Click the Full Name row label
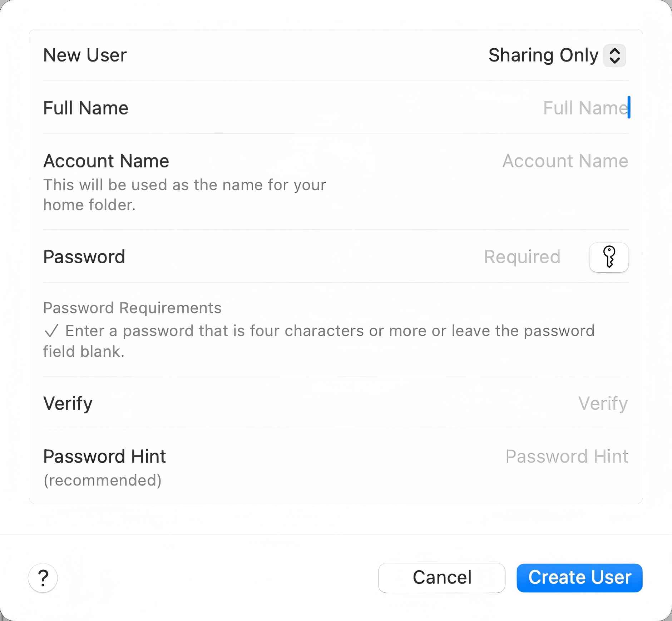This screenshot has height=621, width=672. pyautogui.click(x=86, y=108)
